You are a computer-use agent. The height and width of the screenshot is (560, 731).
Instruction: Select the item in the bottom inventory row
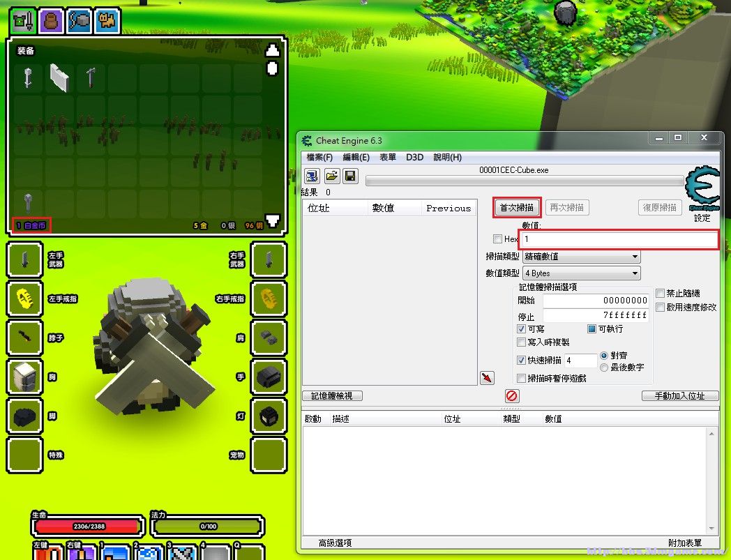[x=28, y=204]
